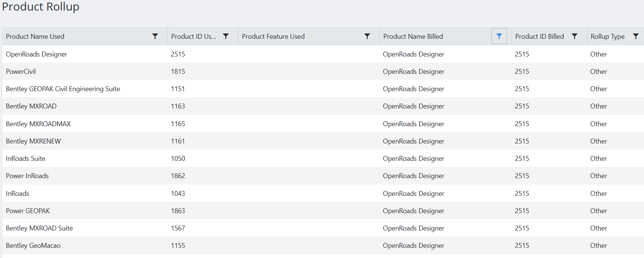This screenshot has height=258, width=644.
Task: Select the Bentley MXROAD cell
Action: pyautogui.click(x=31, y=106)
